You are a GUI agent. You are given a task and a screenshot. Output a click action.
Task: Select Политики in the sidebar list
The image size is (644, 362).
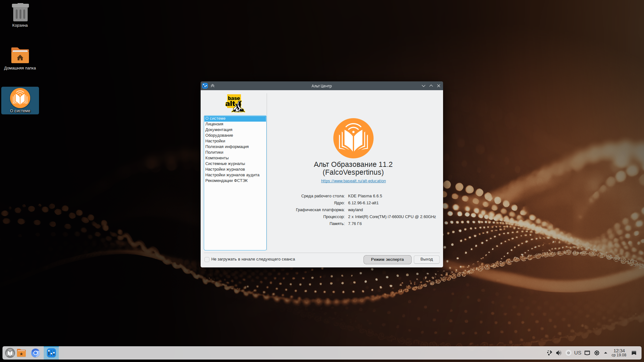[235, 152]
